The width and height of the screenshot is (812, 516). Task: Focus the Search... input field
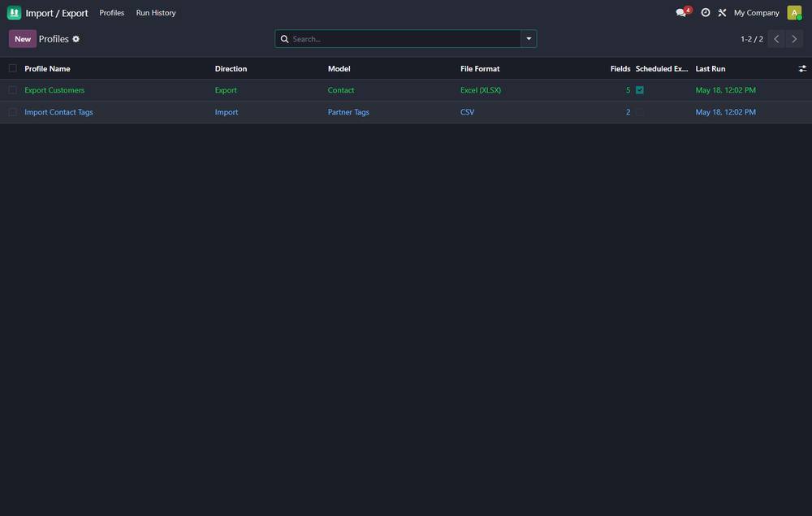coord(405,39)
